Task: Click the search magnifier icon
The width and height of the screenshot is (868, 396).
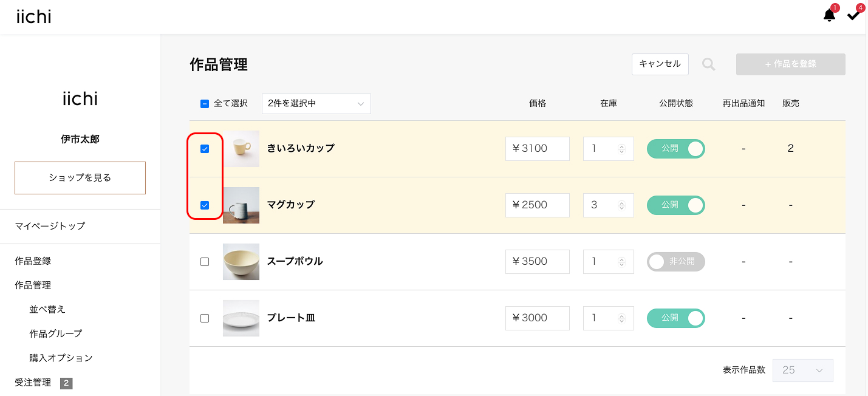Action: (709, 64)
